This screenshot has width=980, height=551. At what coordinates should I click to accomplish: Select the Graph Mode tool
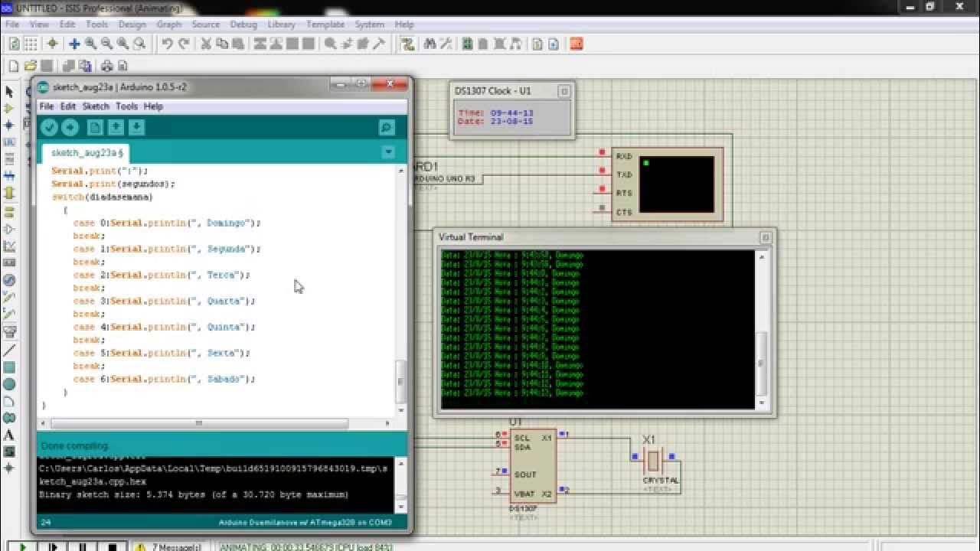coord(9,246)
